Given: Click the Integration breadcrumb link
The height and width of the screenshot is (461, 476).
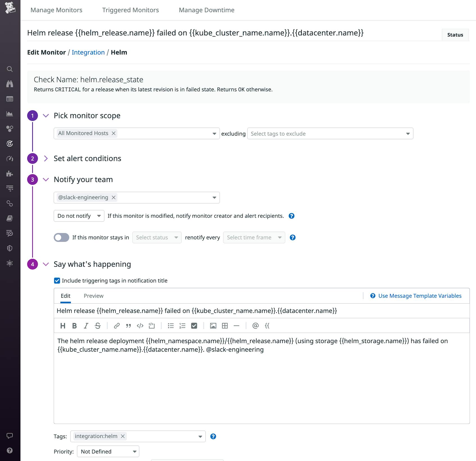Looking at the screenshot, I should point(88,52).
